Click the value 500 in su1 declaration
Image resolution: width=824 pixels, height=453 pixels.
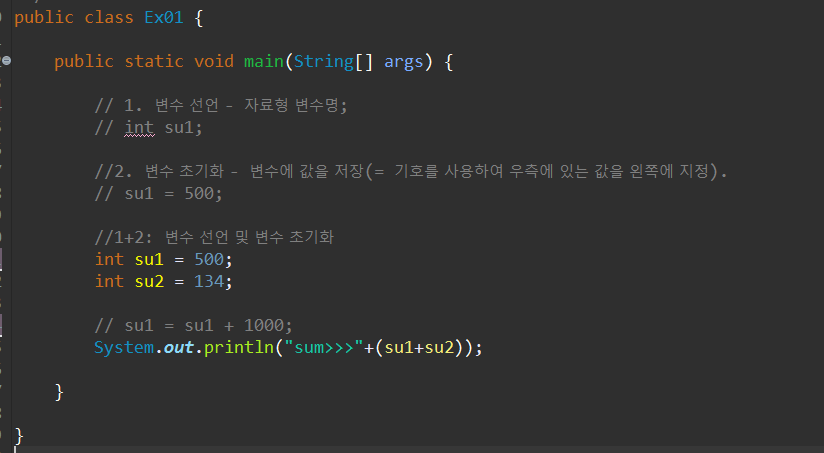point(209,259)
